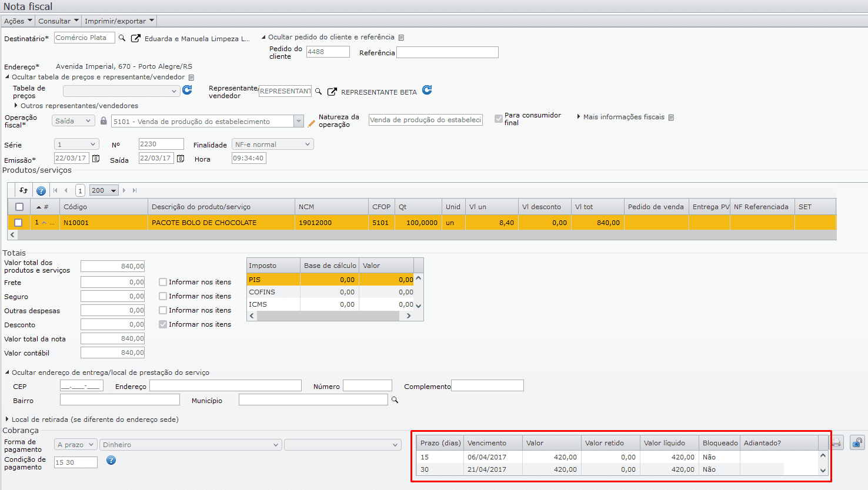Click the printer icon beside the installments table
Screen dimensions: 868x490
[x=836, y=443]
